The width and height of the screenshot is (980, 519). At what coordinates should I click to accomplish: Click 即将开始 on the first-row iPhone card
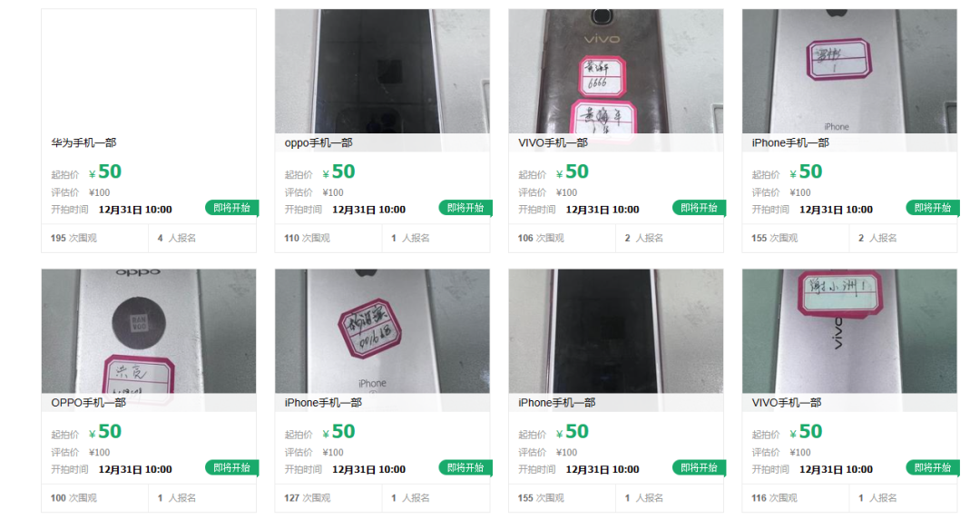pyautogui.click(x=933, y=208)
